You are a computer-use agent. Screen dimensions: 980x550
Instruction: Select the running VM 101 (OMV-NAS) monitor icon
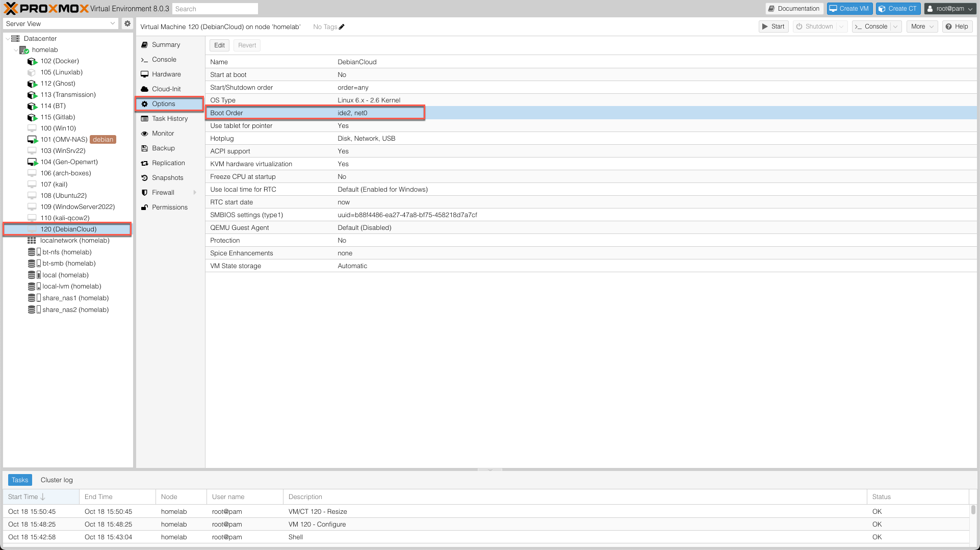pos(32,140)
